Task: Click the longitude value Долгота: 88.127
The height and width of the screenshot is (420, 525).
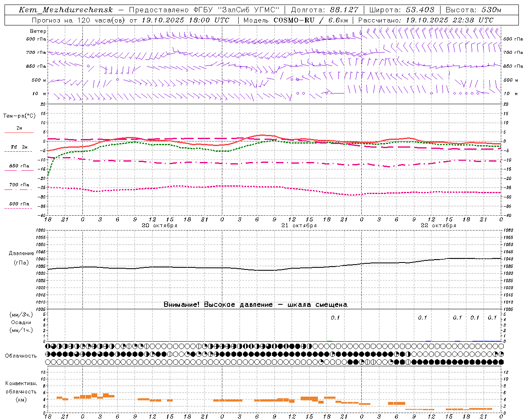Action: [324, 10]
